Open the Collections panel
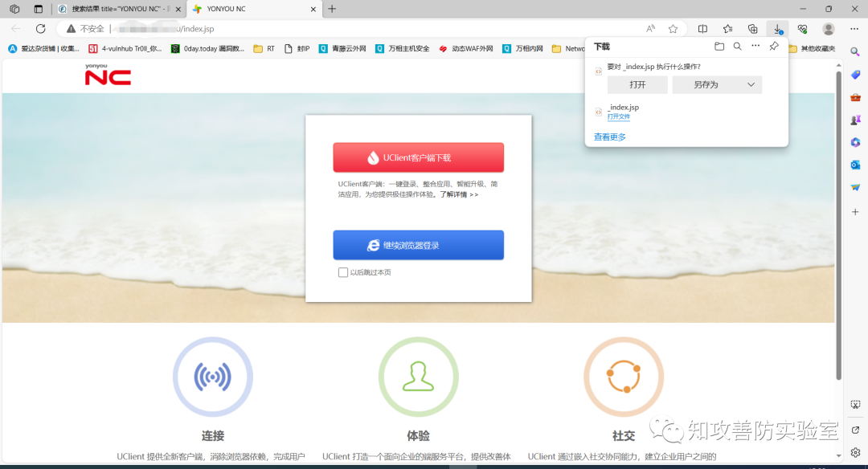The height and width of the screenshot is (469, 868). coord(751,28)
